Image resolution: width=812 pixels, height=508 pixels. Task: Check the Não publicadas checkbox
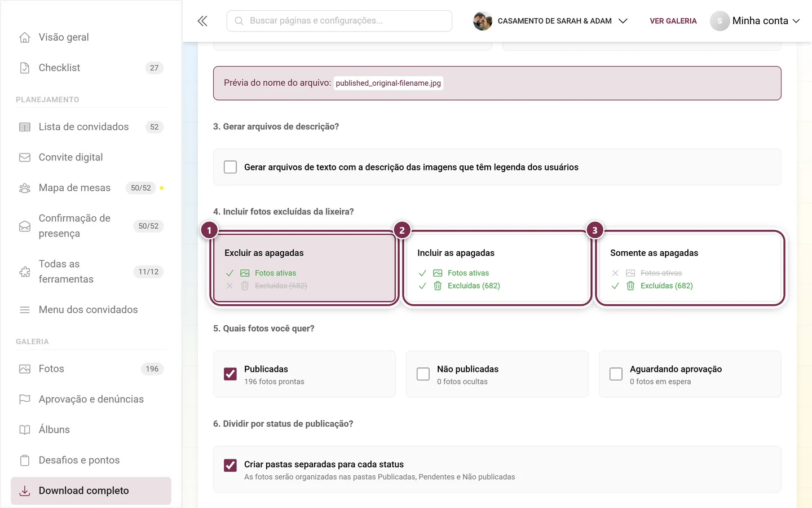coord(423,374)
